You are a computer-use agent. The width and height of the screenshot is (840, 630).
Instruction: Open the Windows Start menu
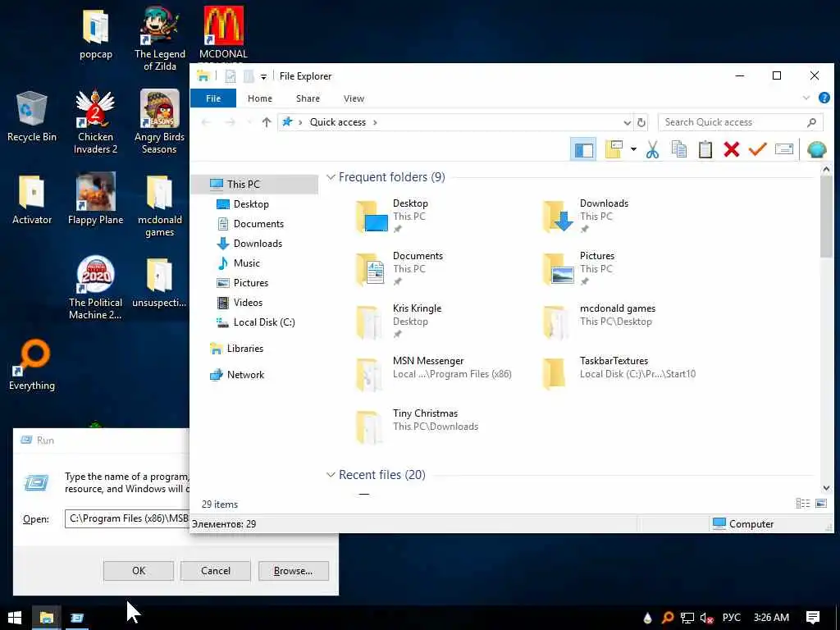[x=15, y=618]
